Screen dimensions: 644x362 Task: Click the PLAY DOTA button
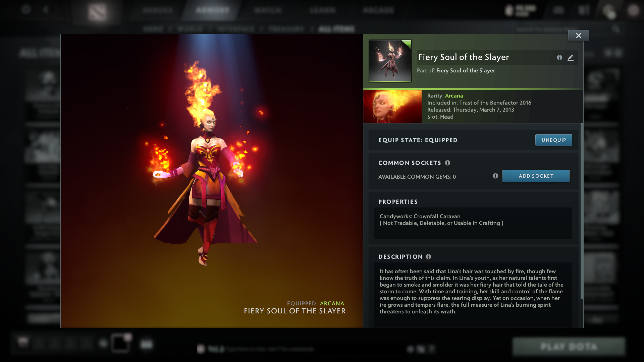click(569, 347)
